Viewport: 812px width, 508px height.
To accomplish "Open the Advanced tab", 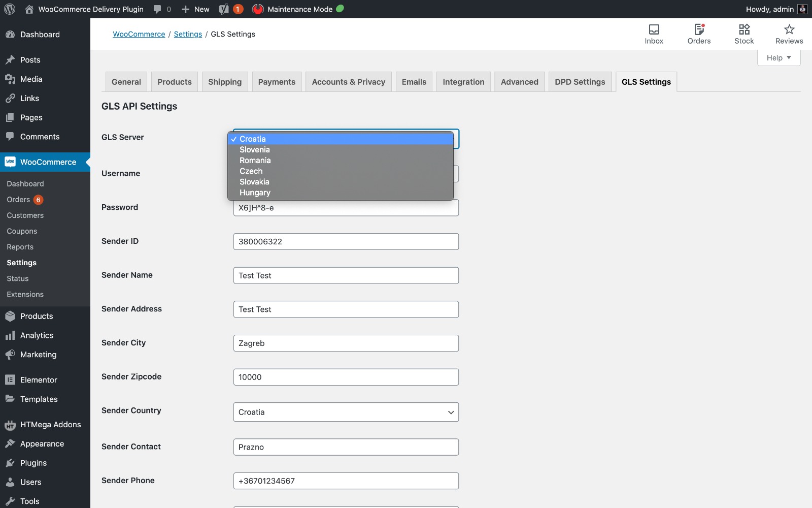I will [x=520, y=82].
